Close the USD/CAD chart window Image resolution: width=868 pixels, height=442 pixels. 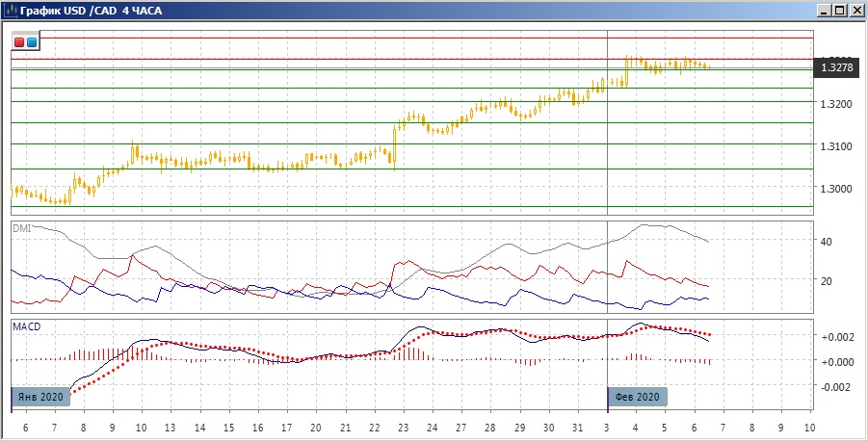coord(855,10)
